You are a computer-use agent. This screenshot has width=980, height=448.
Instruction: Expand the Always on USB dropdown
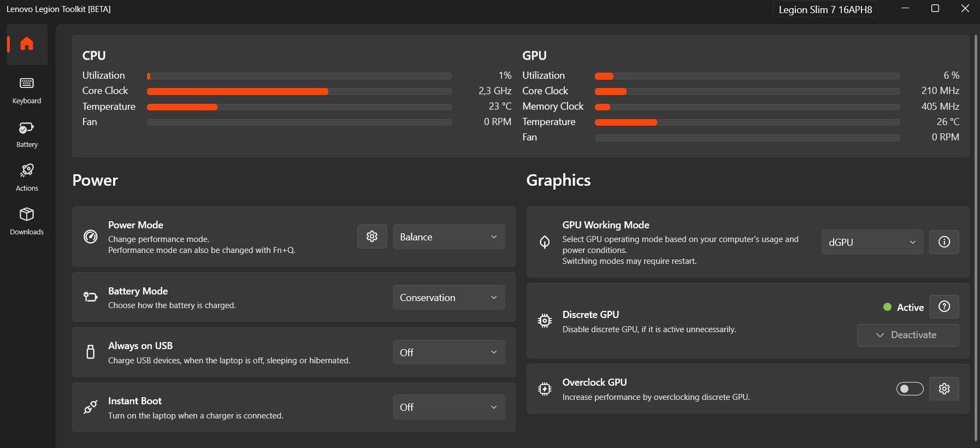(x=448, y=352)
